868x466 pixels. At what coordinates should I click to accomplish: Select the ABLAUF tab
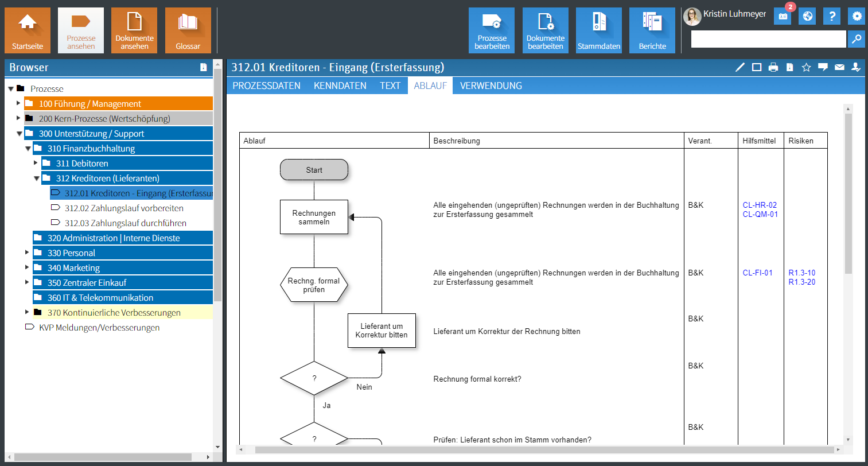430,86
